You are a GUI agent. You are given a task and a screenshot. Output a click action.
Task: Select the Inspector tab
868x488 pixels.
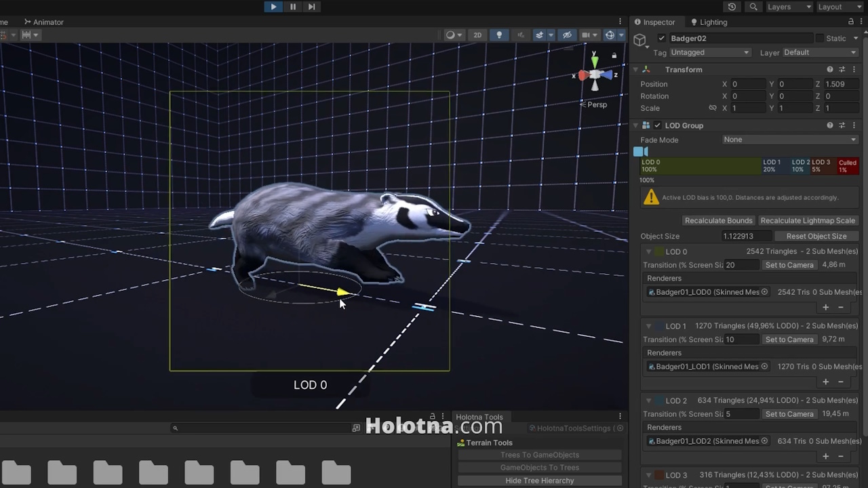(x=654, y=22)
